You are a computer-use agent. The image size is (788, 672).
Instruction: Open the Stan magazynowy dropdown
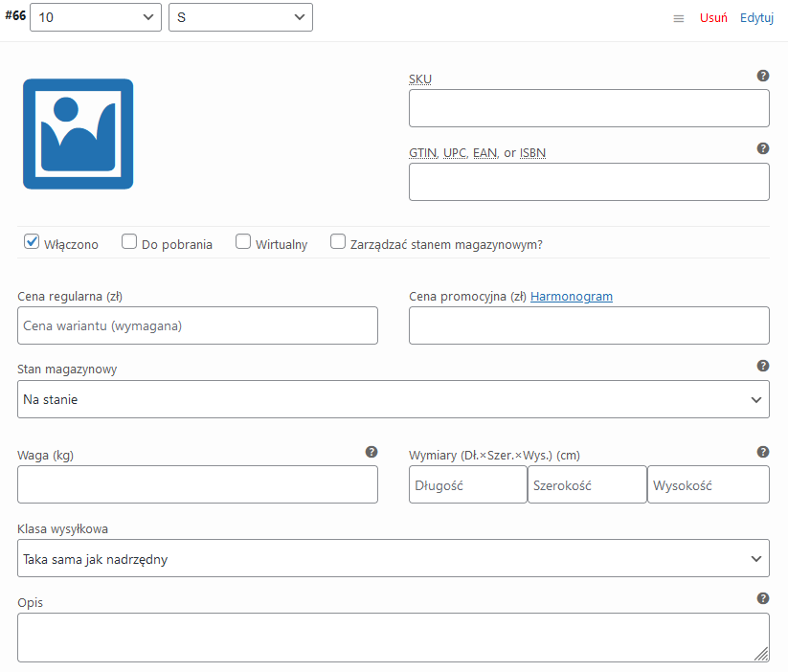click(x=394, y=399)
